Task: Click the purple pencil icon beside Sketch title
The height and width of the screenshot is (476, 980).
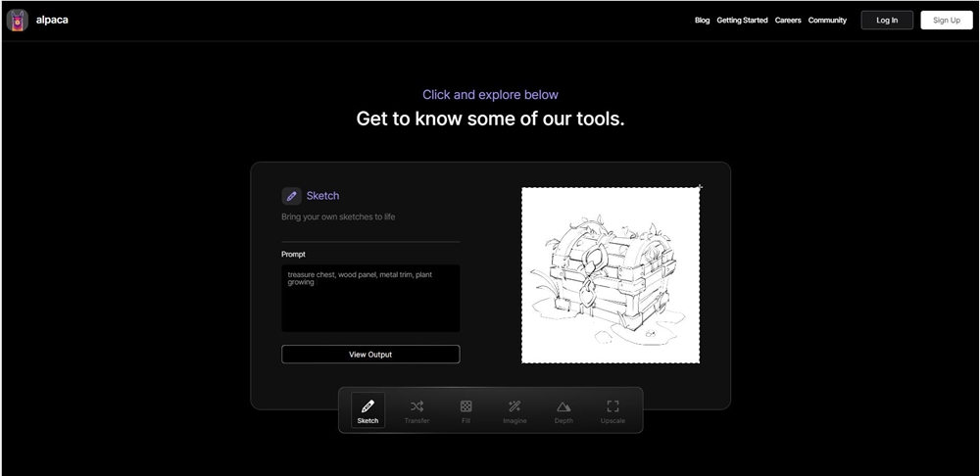Action: point(291,196)
